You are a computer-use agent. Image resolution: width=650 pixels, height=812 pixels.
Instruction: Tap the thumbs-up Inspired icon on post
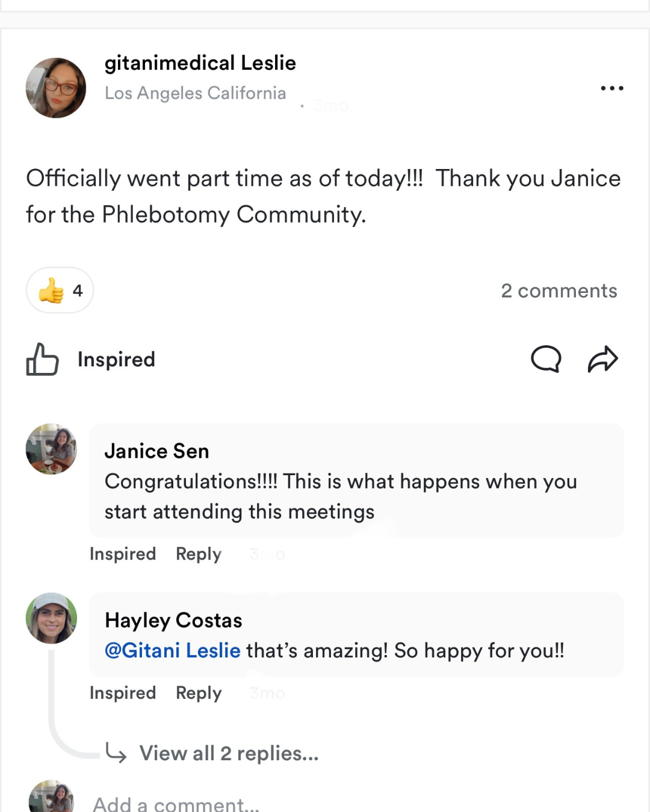click(42, 360)
